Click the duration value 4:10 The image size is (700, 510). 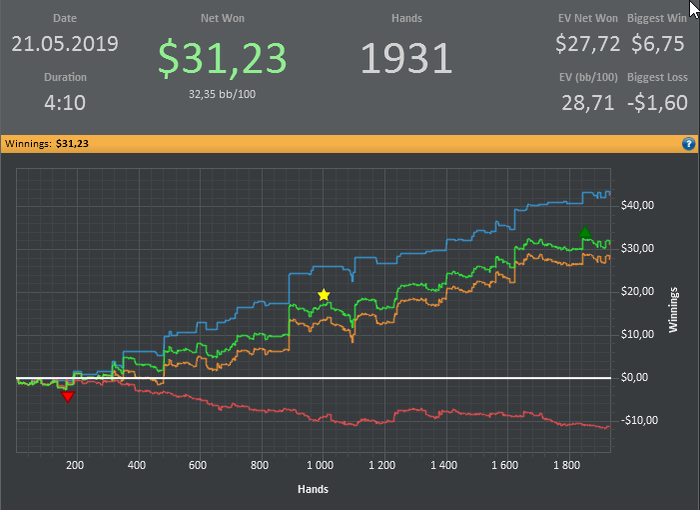pyautogui.click(x=65, y=103)
